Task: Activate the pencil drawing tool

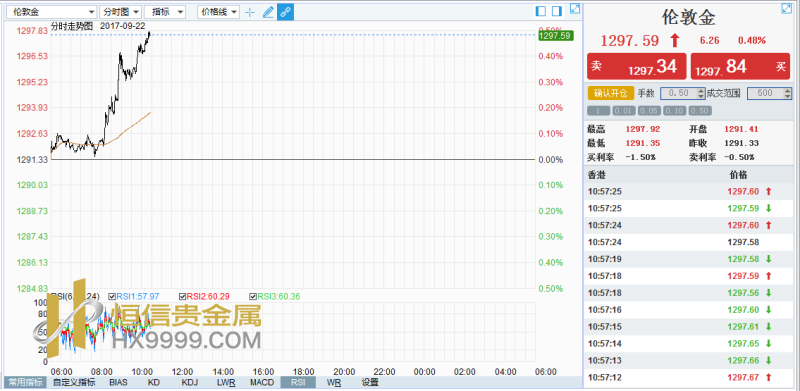Action: click(268, 12)
